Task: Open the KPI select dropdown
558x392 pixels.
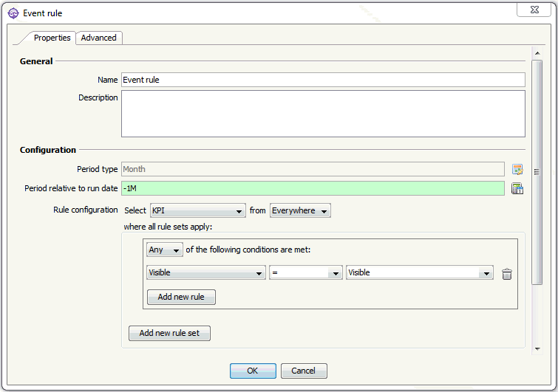Action: (x=198, y=210)
